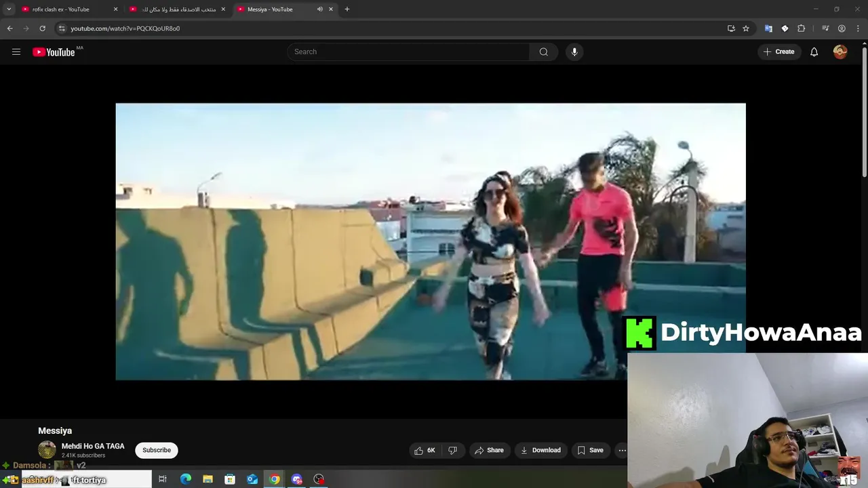Click the search magnifier button
The height and width of the screenshot is (488, 868).
[x=543, y=52]
